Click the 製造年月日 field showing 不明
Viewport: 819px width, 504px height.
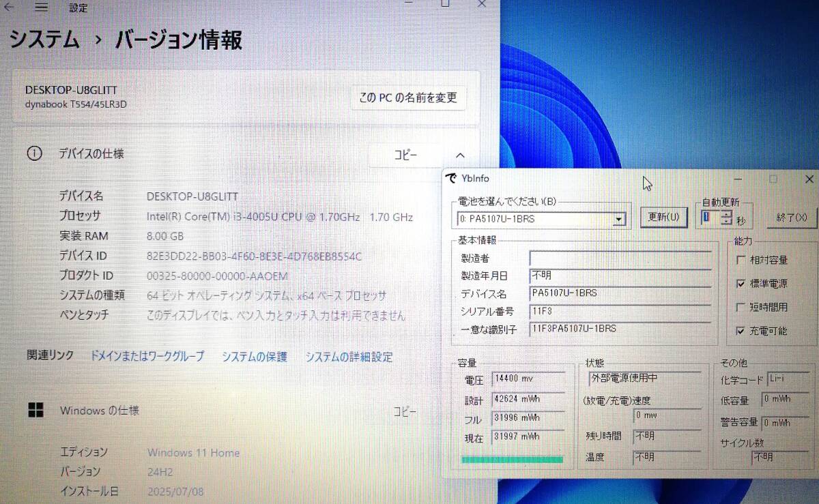(620, 276)
